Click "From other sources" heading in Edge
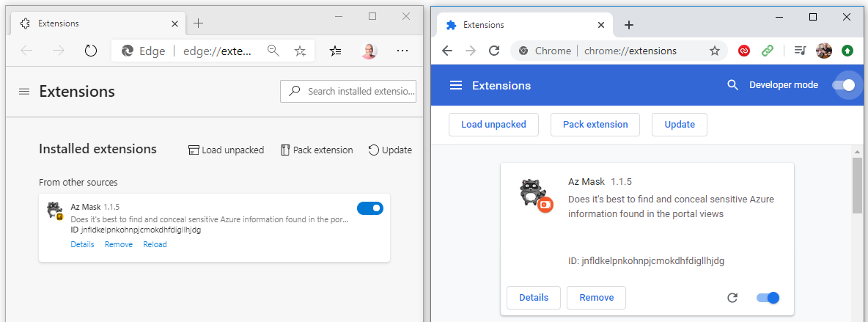868x322 pixels. pyautogui.click(x=78, y=183)
